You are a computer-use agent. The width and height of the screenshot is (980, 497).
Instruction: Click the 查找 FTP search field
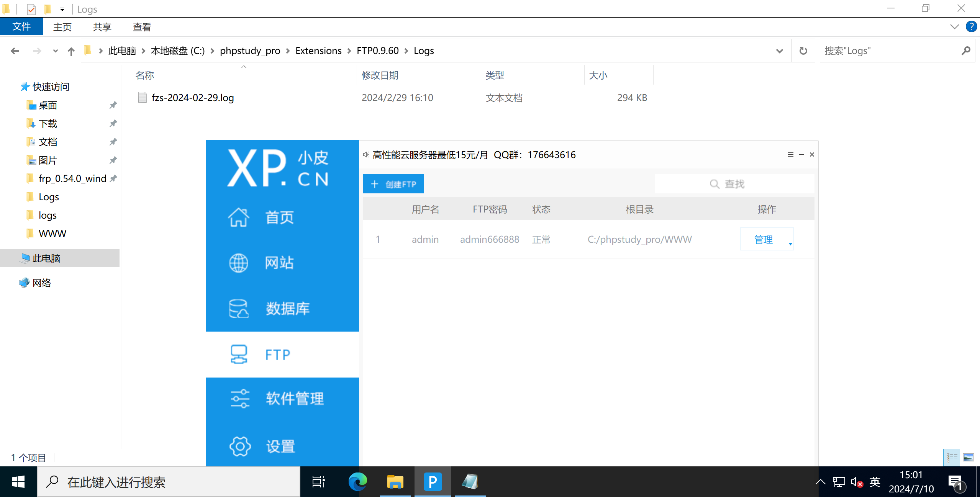click(x=734, y=184)
